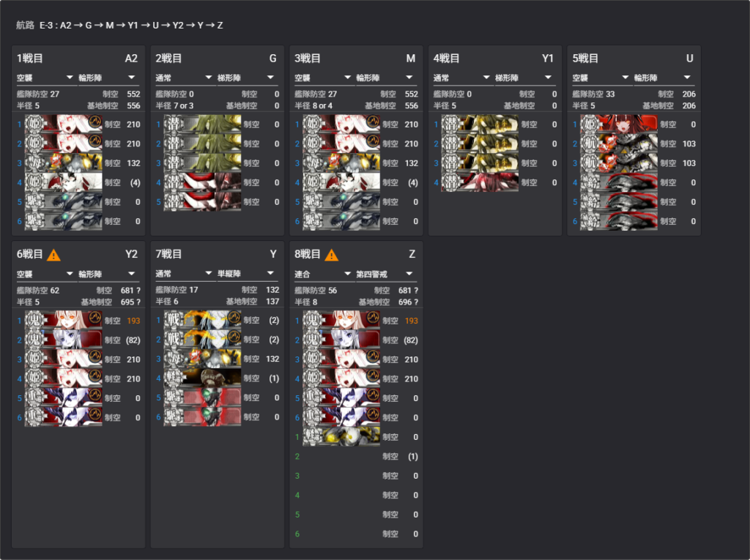Select enemy 6 destroyer banner in 7戦目
The width and height of the screenshot is (750, 560).
click(202, 417)
